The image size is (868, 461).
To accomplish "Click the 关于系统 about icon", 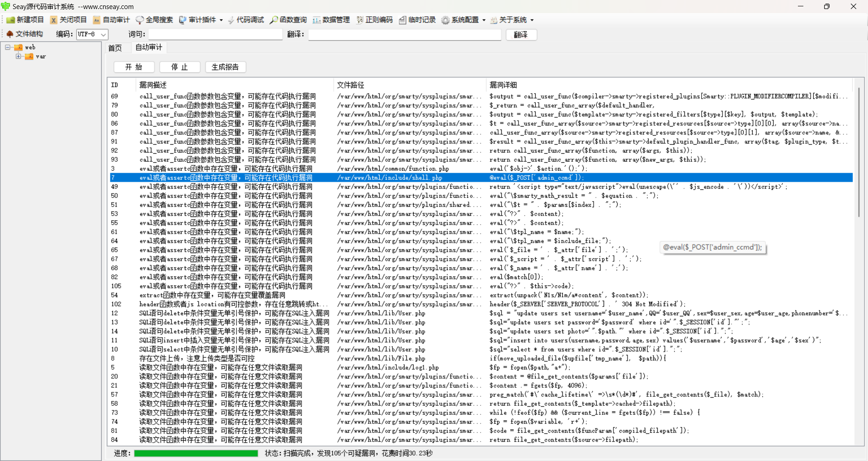I will pyautogui.click(x=494, y=20).
